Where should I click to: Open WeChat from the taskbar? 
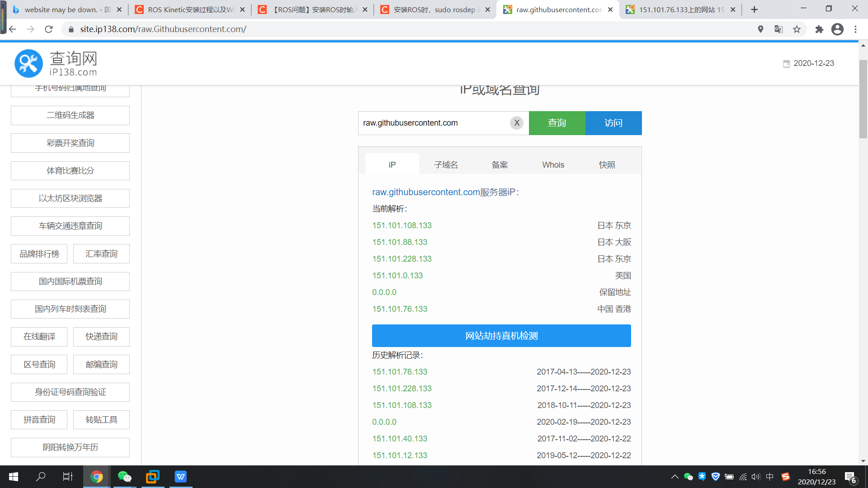pos(124,477)
